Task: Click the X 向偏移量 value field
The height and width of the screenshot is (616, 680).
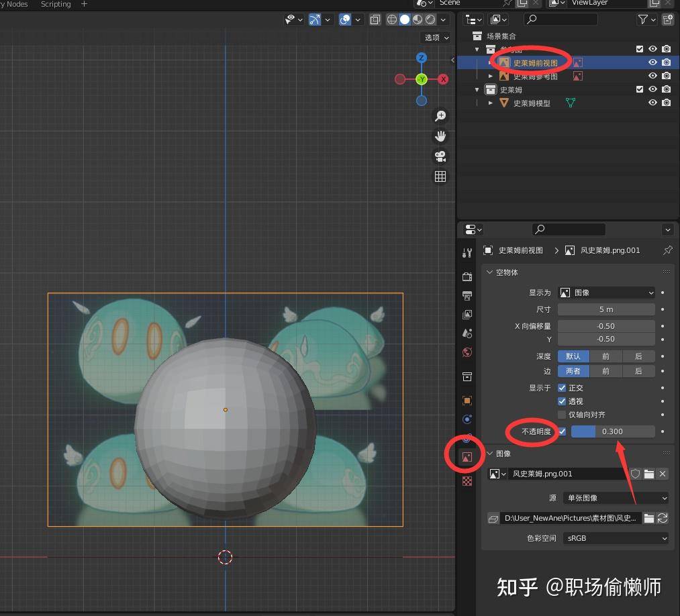Action: 606,326
